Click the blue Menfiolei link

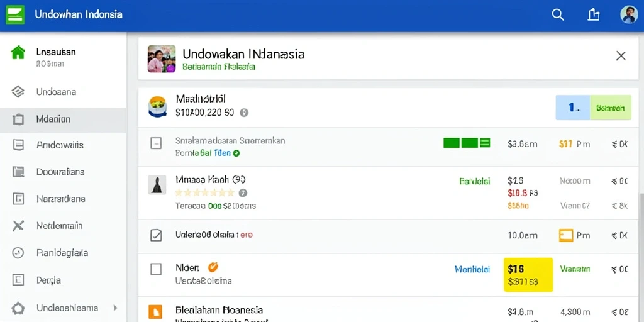tap(472, 269)
